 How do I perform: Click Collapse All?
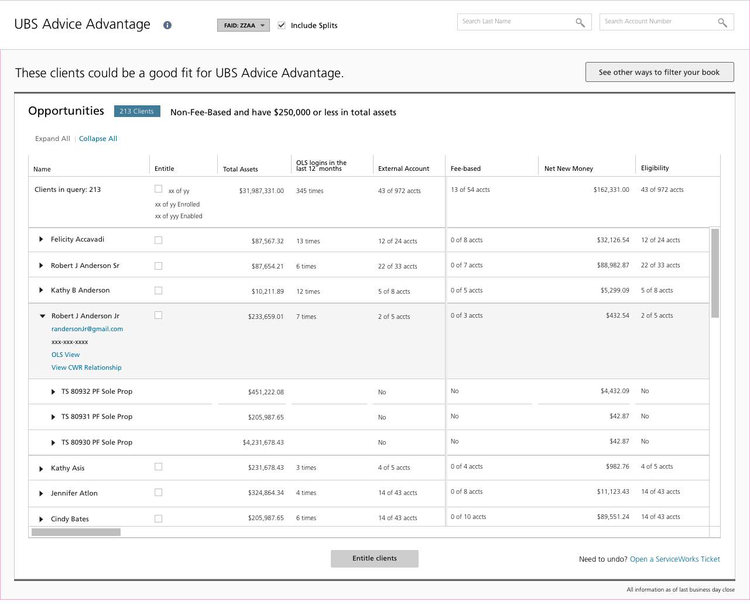coord(98,139)
